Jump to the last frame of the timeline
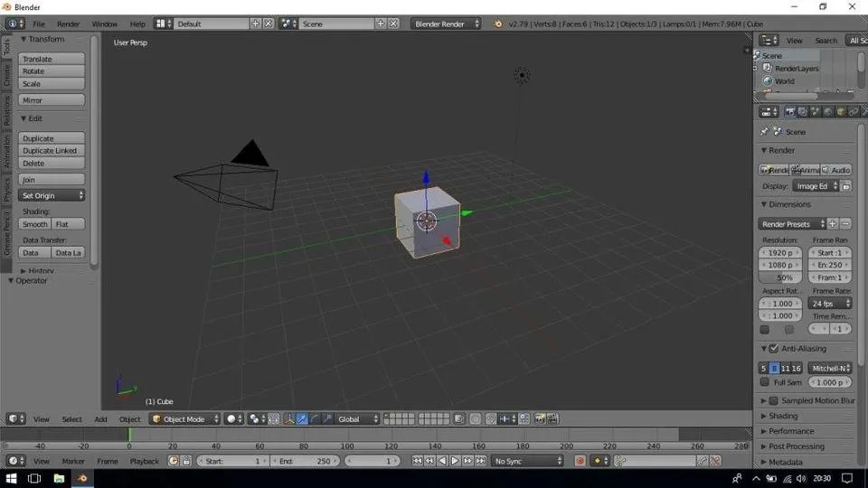Screen dimensions: 868x488 pos(480,461)
